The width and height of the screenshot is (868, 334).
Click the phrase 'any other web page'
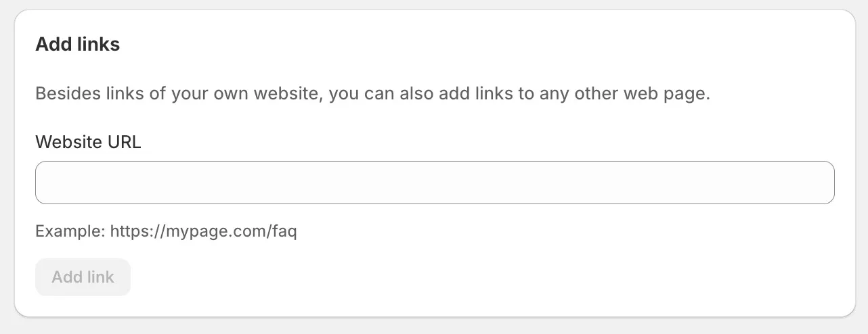[x=623, y=93]
